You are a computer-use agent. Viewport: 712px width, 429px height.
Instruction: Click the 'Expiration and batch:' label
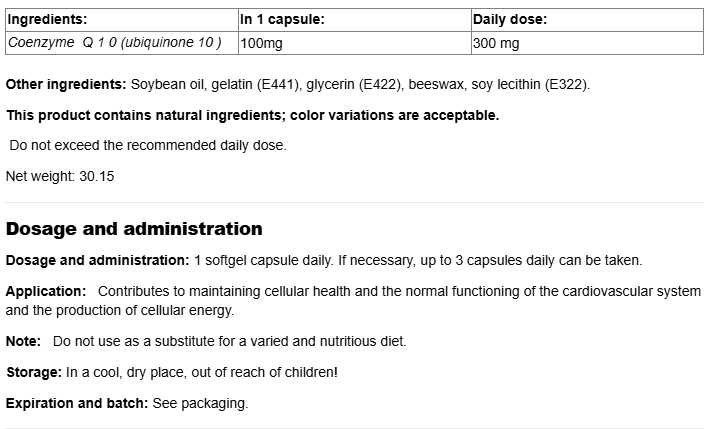[76, 403]
